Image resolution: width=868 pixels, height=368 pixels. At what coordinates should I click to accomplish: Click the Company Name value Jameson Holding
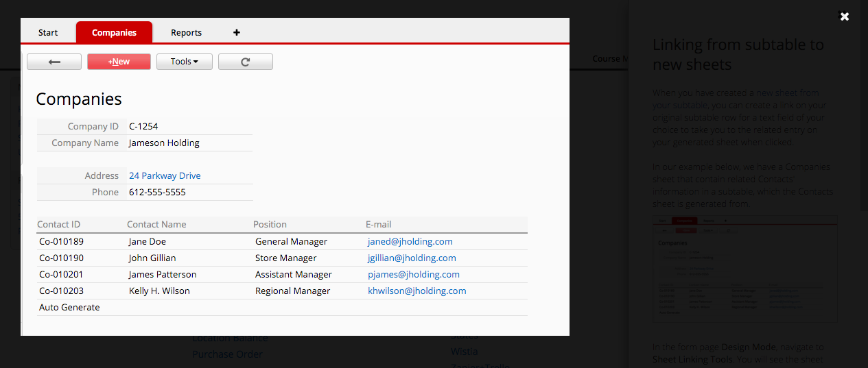[x=164, y=143]
